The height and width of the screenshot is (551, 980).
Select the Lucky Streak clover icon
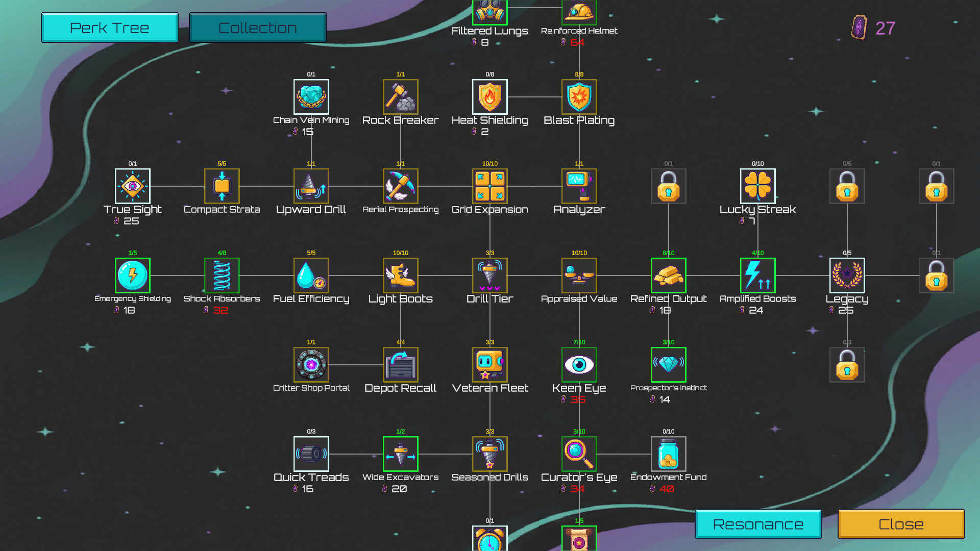[x=758, y=186]
